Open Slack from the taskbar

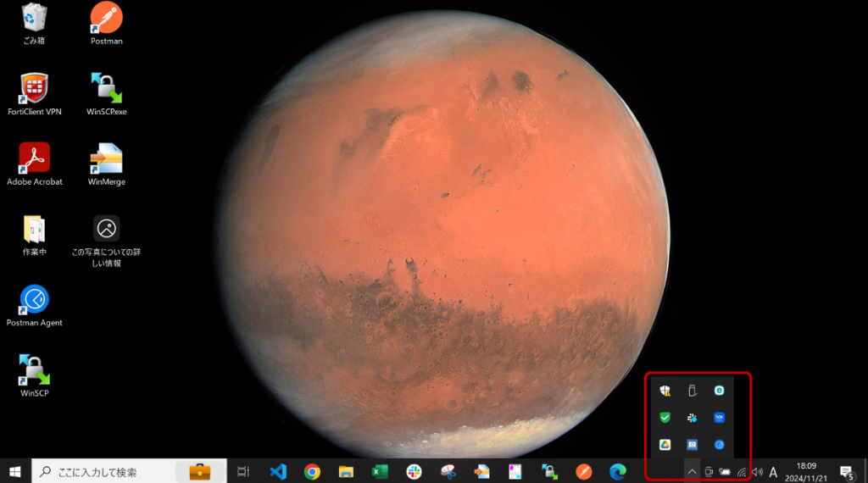[414, 472]
